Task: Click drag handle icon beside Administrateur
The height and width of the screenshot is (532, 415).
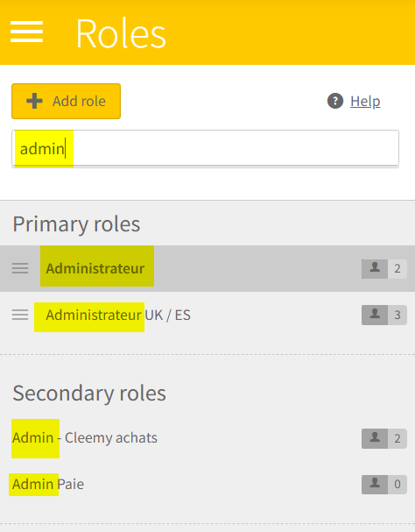Action: (20, 268)
